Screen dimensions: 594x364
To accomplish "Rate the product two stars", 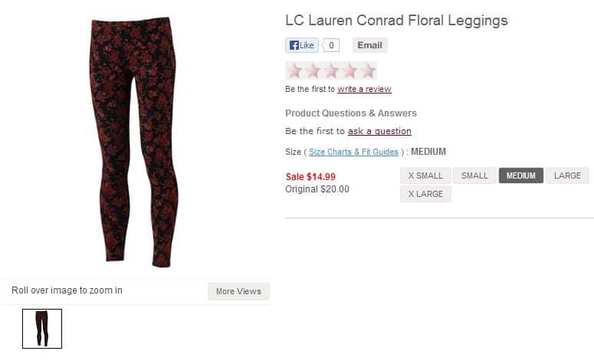I will click(313, 71).
